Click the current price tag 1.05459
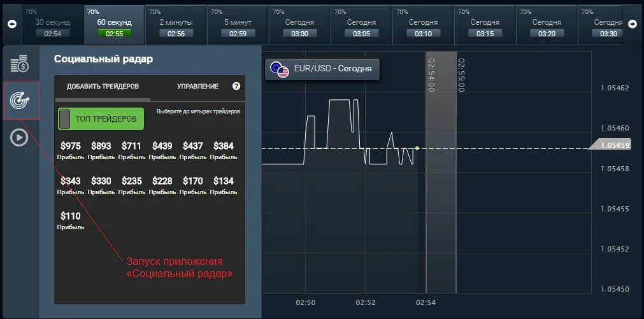 tap(610, 145)
